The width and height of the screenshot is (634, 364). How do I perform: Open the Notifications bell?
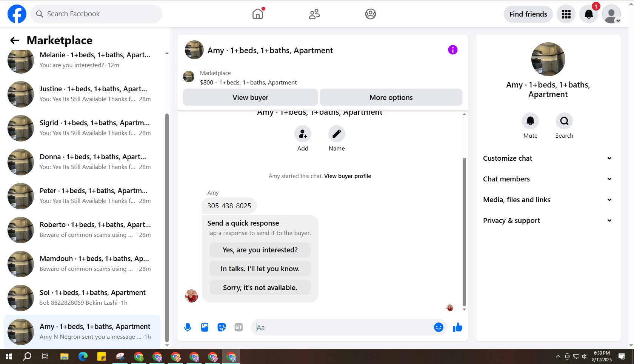pos(589,14)
